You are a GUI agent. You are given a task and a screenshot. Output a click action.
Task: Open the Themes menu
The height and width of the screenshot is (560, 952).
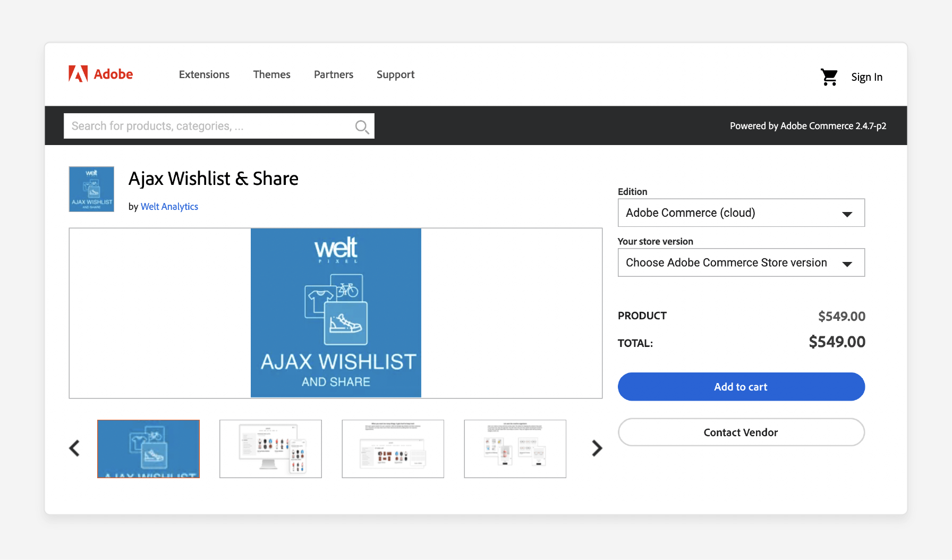point(271,74)
